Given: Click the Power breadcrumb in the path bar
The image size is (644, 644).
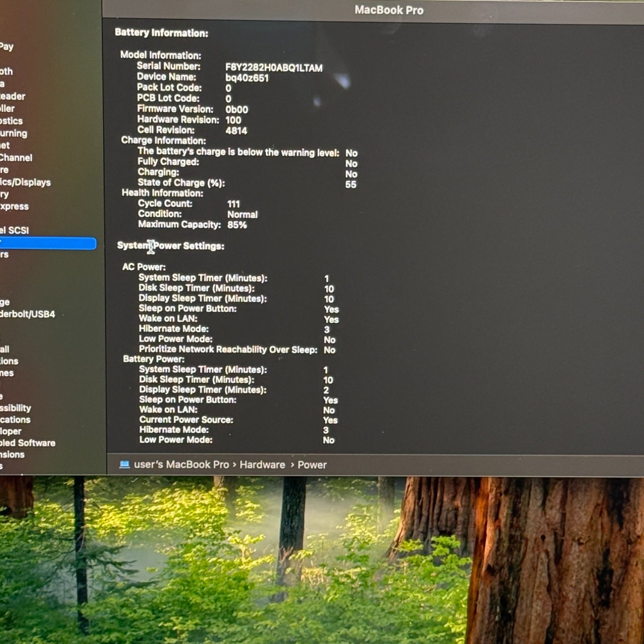Looking at the screenshot, I should 312,465.
